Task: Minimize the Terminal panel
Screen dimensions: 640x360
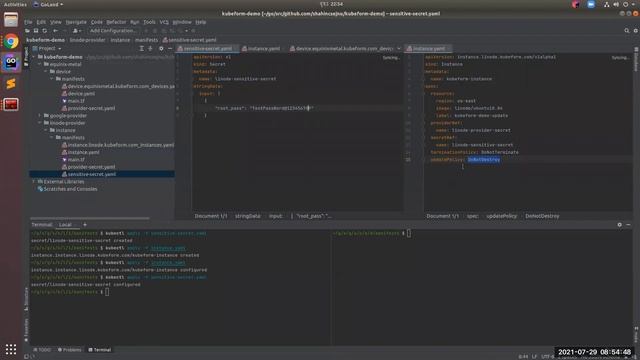Action: [x=629, y=224]
